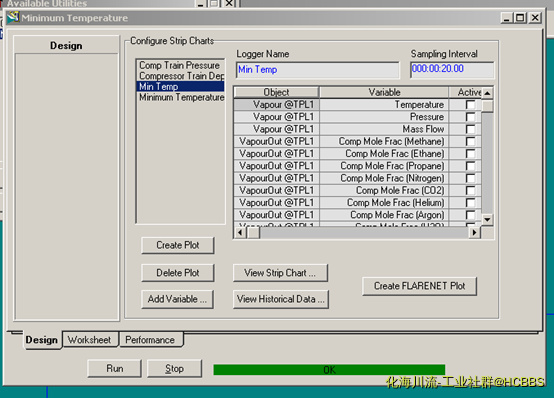554x398 pixels.
Task: Select Comp Train Pressure in strip chart list
Action: (x=180, y=65)
